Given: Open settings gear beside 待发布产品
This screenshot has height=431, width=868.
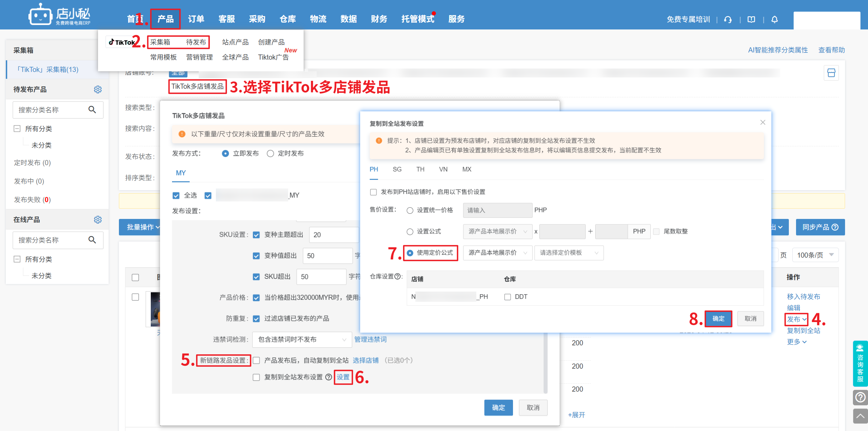Looking at the screenshot, I should click(x=98, y=89).
